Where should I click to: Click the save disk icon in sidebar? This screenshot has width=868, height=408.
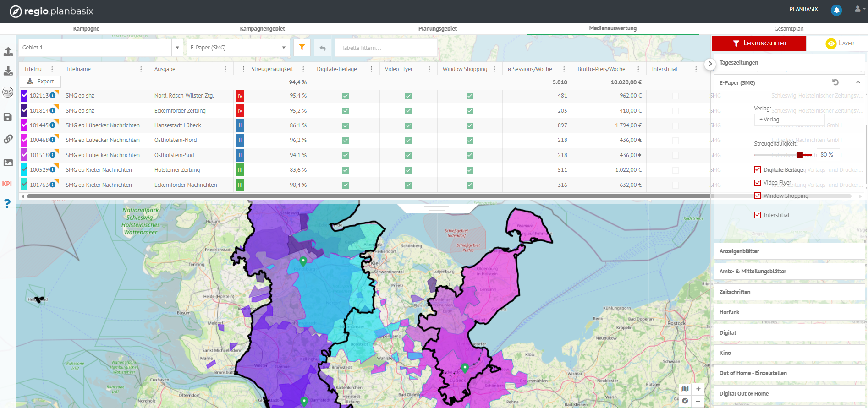point(7,117)
